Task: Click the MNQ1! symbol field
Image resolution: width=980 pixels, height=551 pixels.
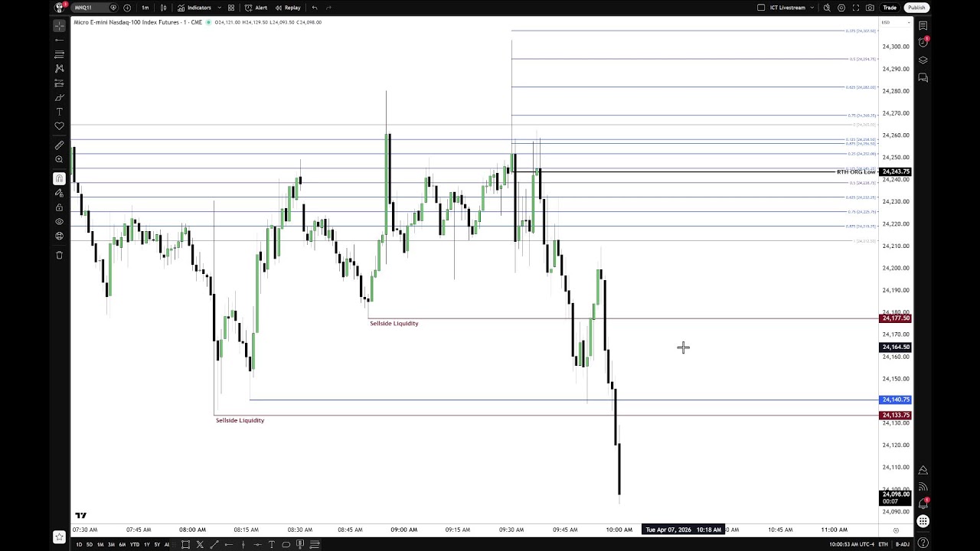Action: click(84, 8)
